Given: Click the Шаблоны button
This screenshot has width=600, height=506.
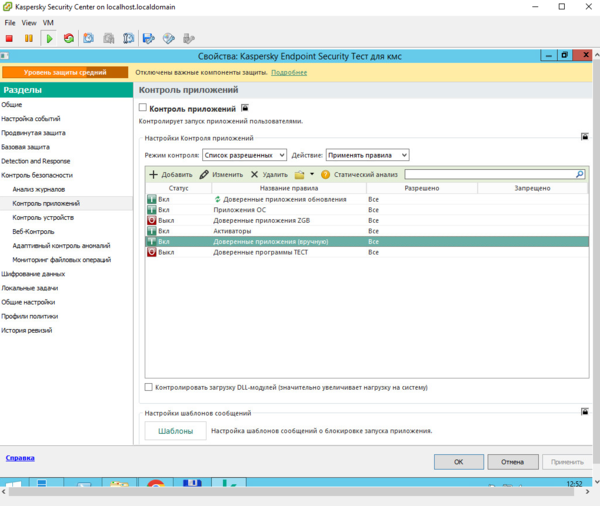Looking at the screenshot, I should click(175, 431).
